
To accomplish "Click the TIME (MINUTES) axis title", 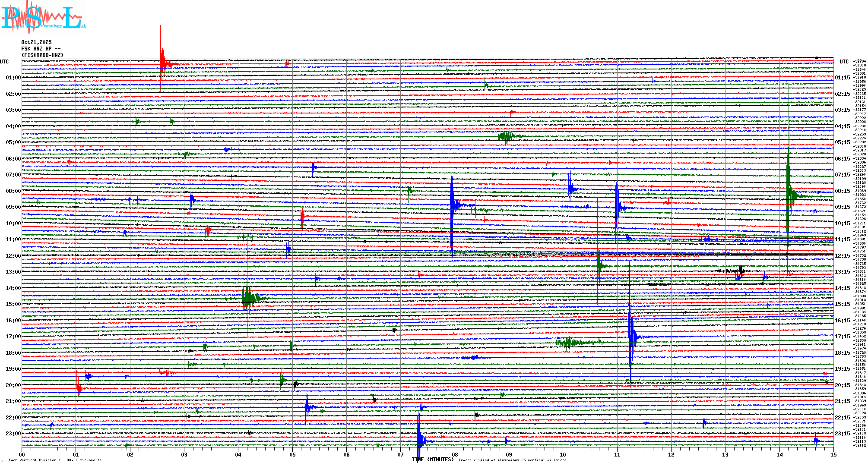I will (433, 460).
